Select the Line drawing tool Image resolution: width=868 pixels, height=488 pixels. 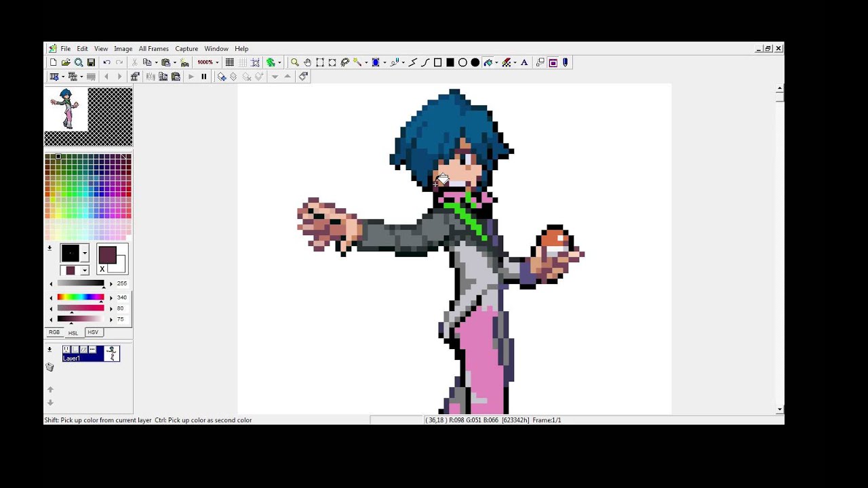pos(412,62)
